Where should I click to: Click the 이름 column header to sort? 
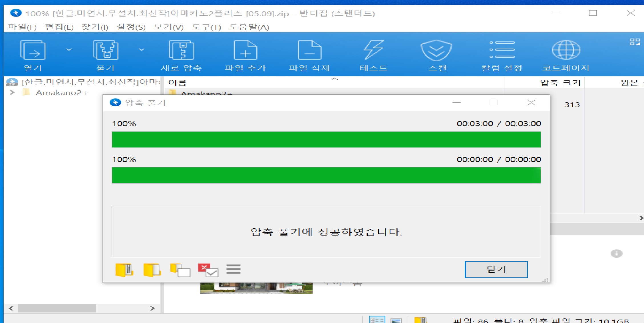pyautogui.click(x=177, y=83)
